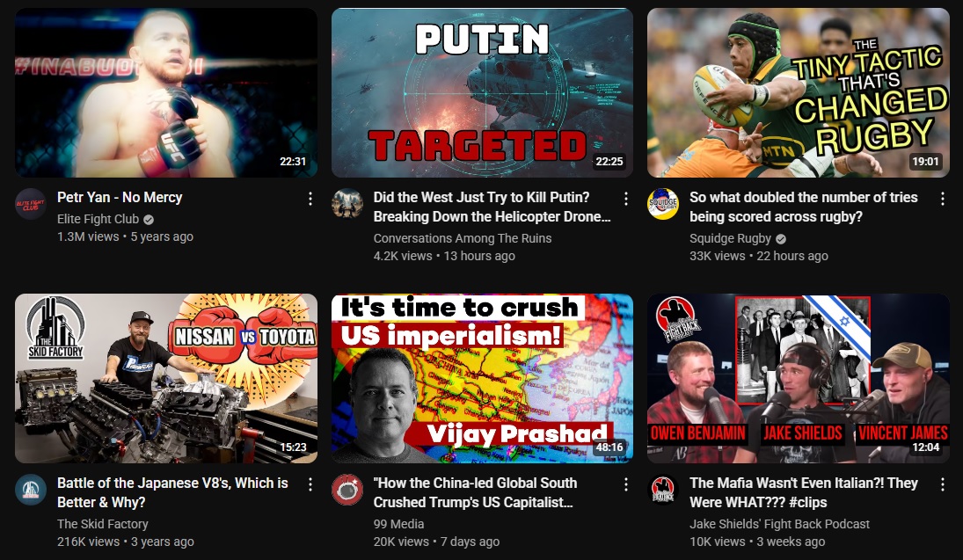The image size is (963, 560).
Task: Play the Tiny Tactic Changed Rugby thumbnail
Action: click(799, 92)
